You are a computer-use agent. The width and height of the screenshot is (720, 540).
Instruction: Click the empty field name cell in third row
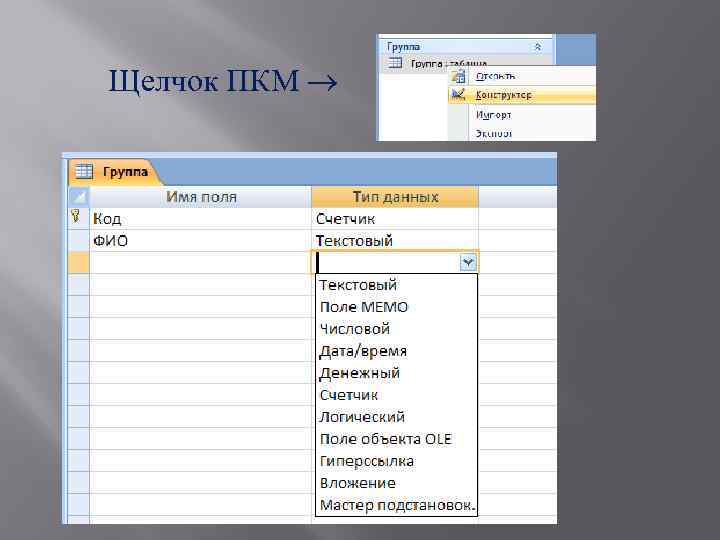tap(200, 263)
